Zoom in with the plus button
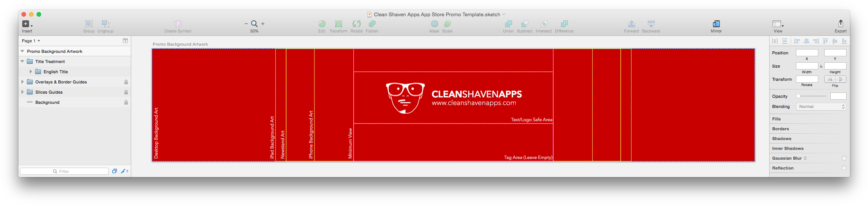 [x=263, y=24]
